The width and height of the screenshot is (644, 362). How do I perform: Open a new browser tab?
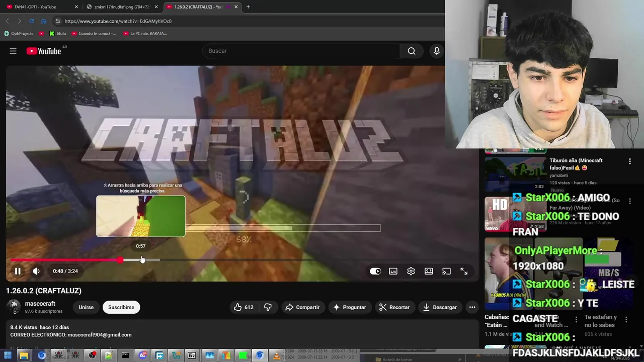point(248,7)
